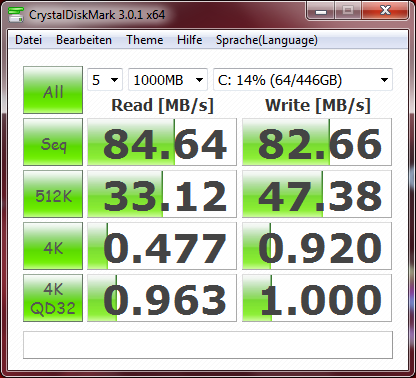Open the Bearbeiten menu
416x378 pixels.
[84, 40]
